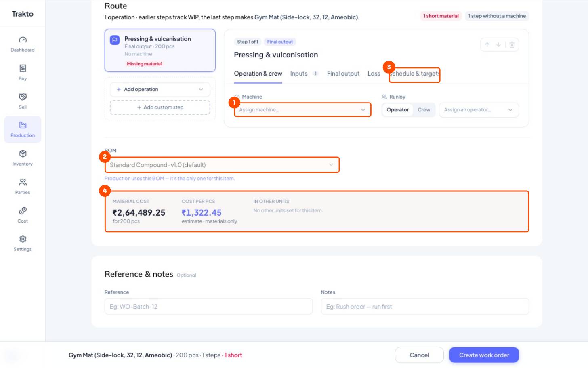Open the Cost coins icon
588x368 pixels.
(x=23, y=210)
